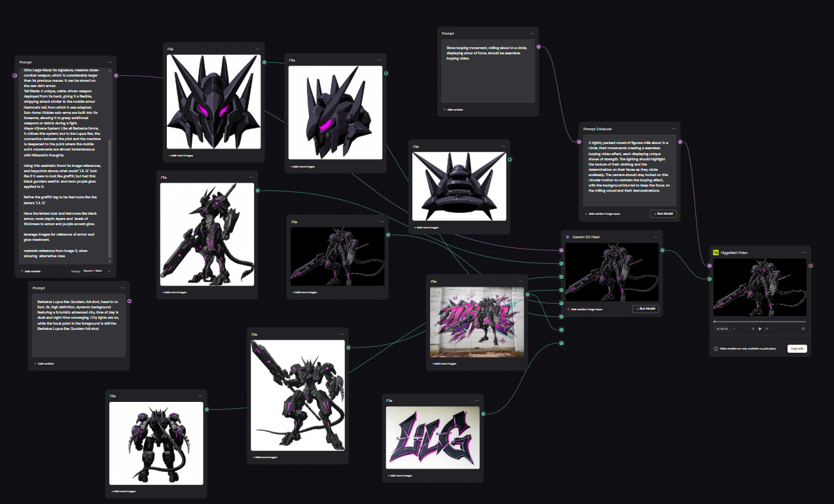
Task: Click output port of angled helmet File node
Action: [386, 73]
